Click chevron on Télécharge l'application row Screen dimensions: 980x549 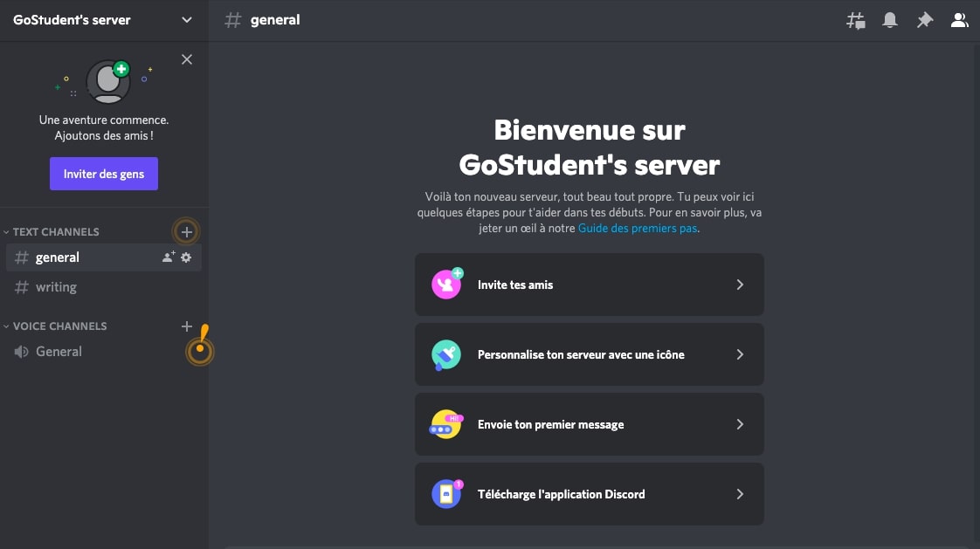coord(740,494)
